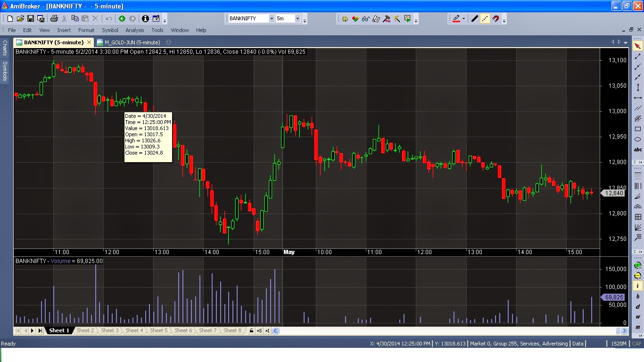Viewport: 644px width, 362px height.
Task: Switch to weekly 'w' periodicity
Action: point(638,317)
